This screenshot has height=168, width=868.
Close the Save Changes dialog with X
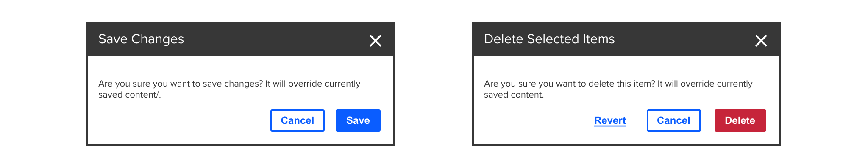click(x=376, y=41)
